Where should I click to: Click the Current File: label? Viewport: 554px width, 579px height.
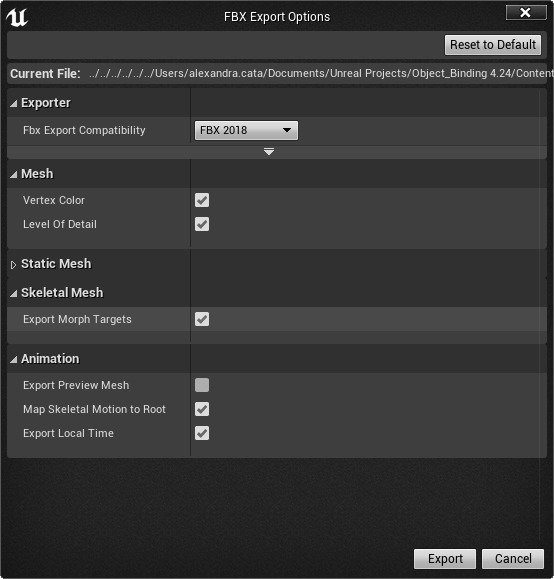[x=45, y=73]
